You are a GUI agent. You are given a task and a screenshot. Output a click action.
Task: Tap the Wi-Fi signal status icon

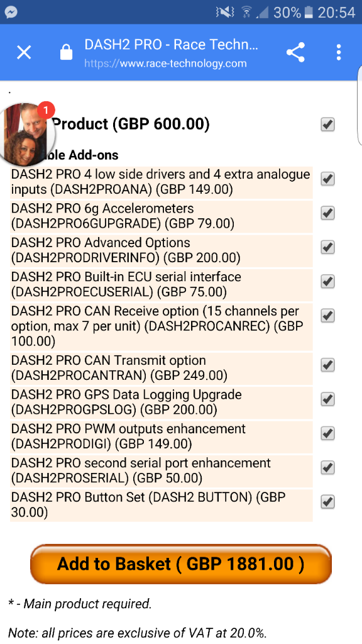[246, 13]
